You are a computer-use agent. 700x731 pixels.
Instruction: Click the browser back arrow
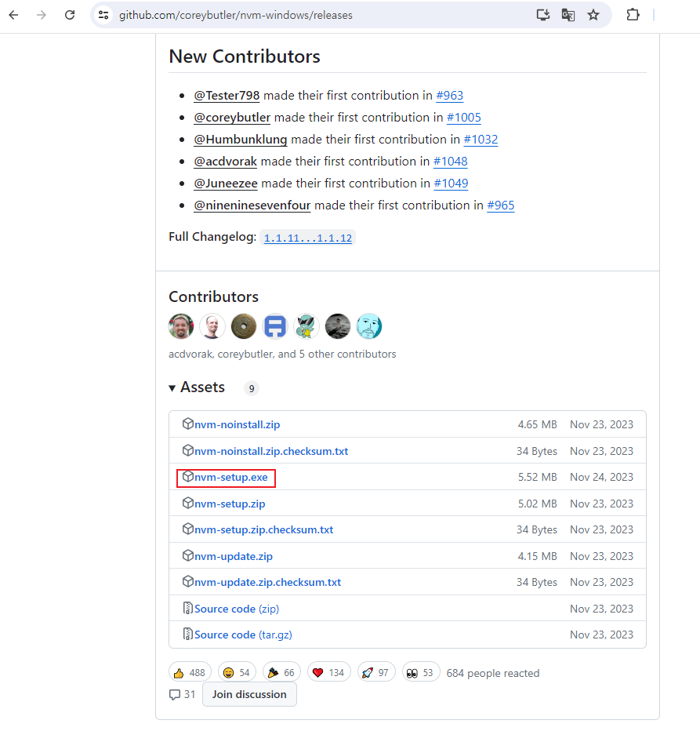coord(13,15)
